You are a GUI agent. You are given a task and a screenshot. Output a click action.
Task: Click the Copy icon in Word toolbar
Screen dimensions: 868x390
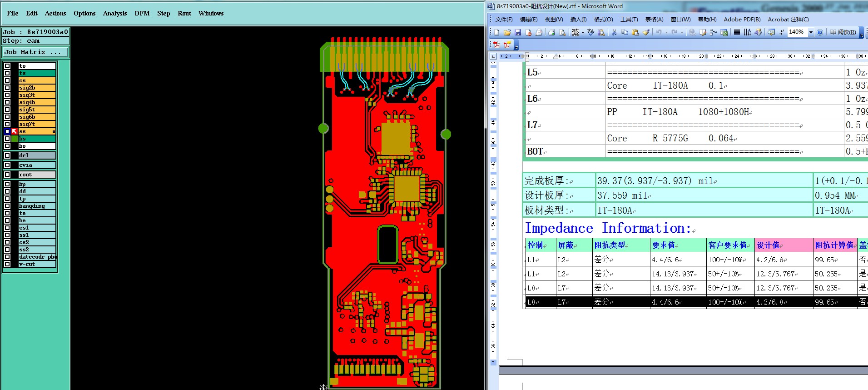point(625,32)
